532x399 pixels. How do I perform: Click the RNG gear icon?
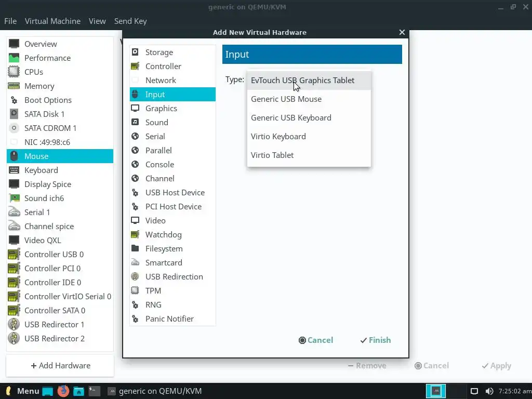[135, 304]
